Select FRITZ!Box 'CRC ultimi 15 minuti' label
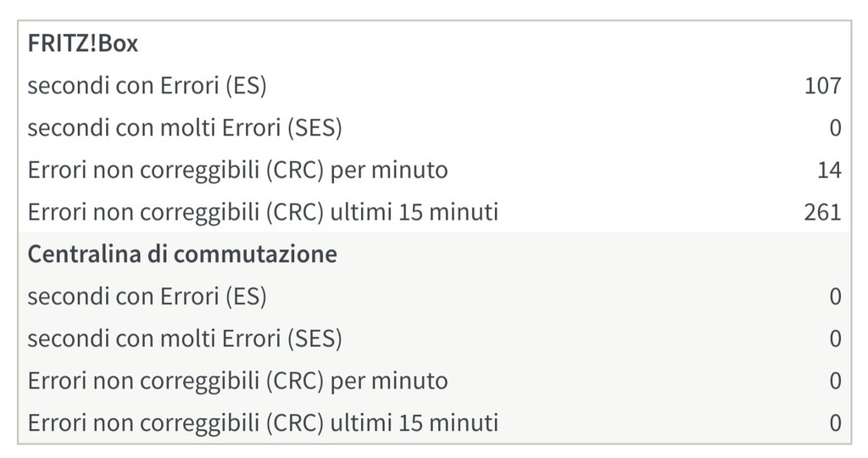 [263, 212]
